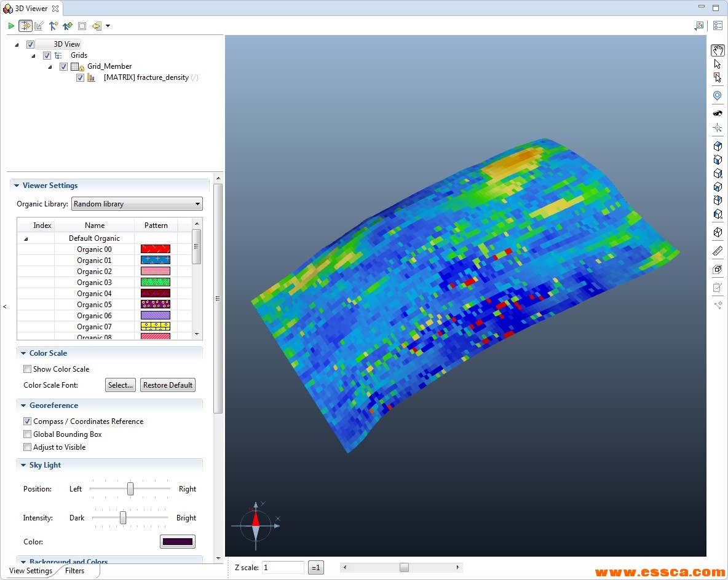Collapse the Grid_Member tree node

click(x=50, y=67)
